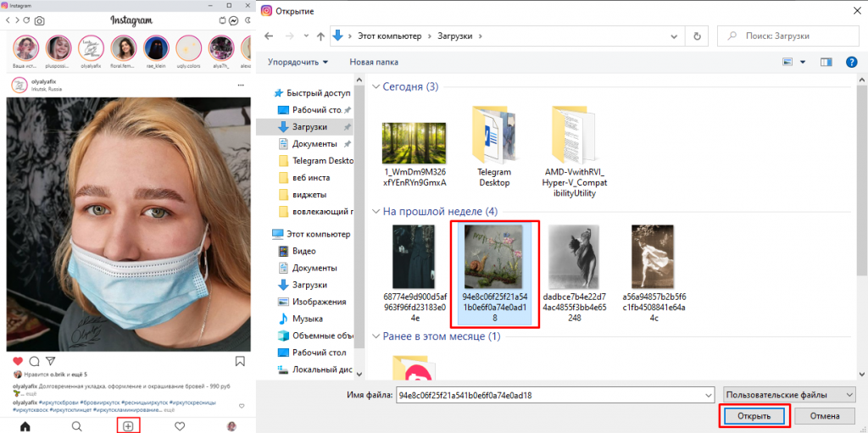Screen dimensions: 868x433
Task: Go up one folder level arrow
Action: (320, 36)
